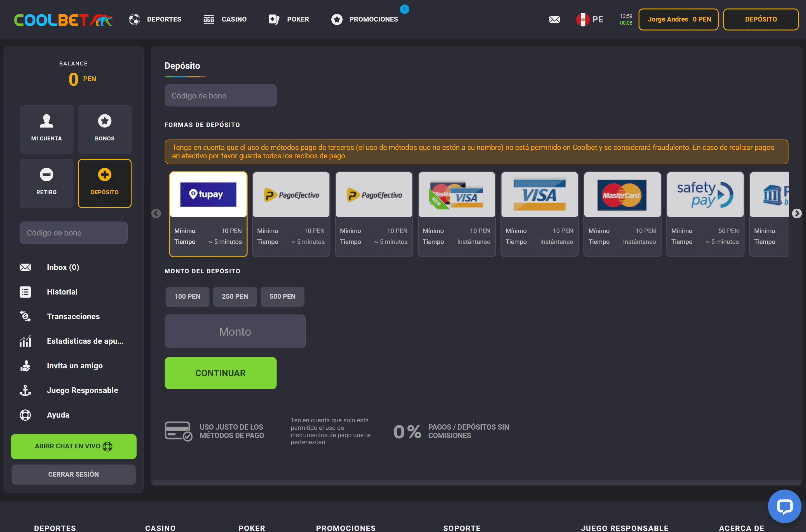Open the live chat bubble icon
The image size is (806, 532).
click(x=784, y=506)
